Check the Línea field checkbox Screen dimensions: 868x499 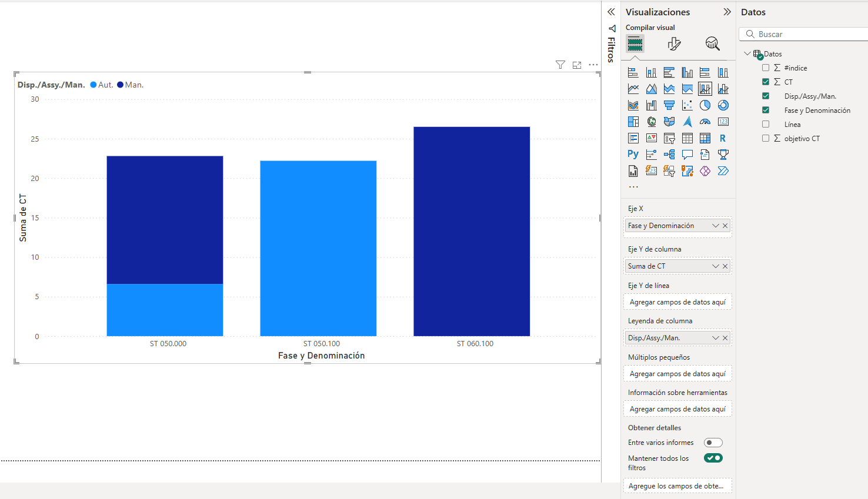(x=766, y=124)
